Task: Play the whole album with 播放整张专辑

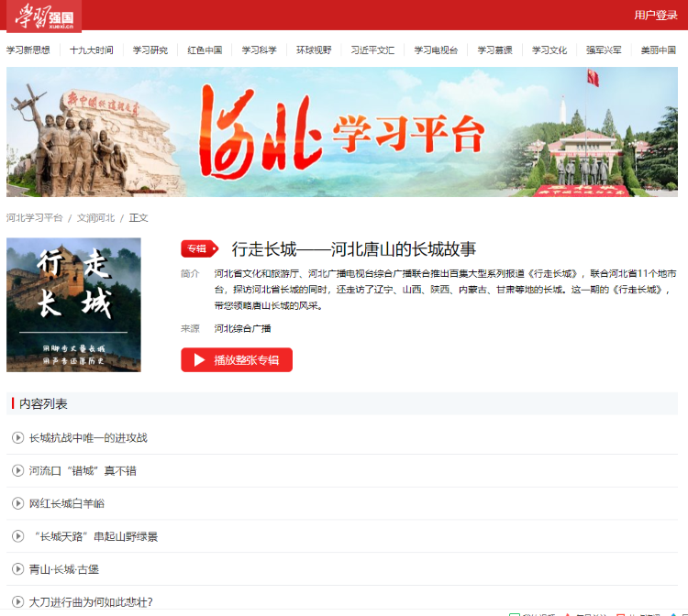Action: pyautogui.click(x=237, y=359)
